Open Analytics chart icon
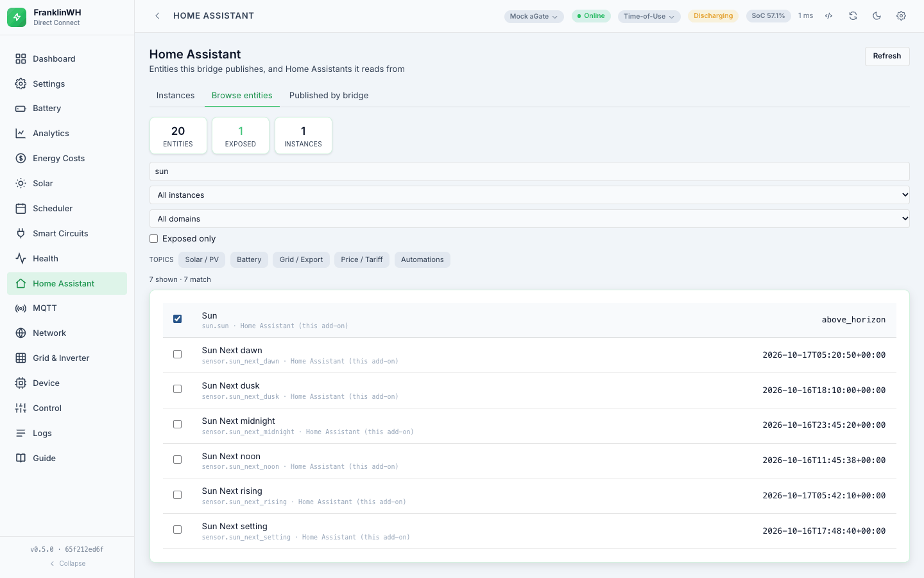 coord(21,134)
